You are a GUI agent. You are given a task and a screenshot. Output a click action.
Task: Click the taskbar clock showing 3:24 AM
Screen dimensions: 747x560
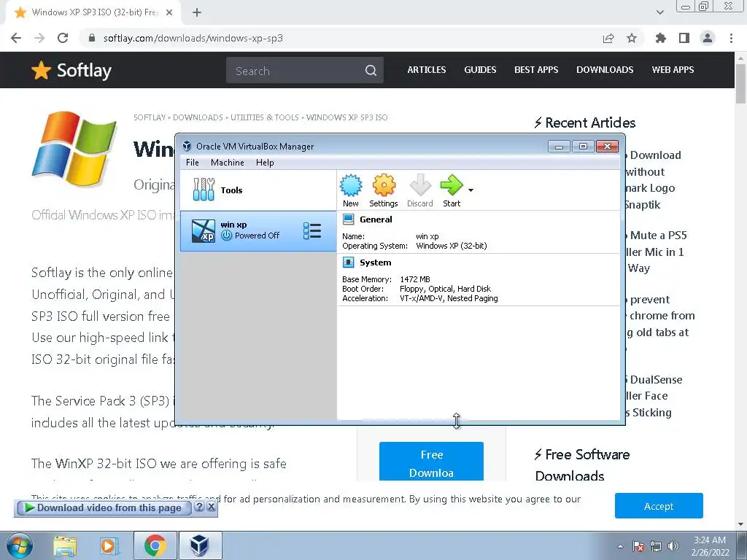(710, 546)
